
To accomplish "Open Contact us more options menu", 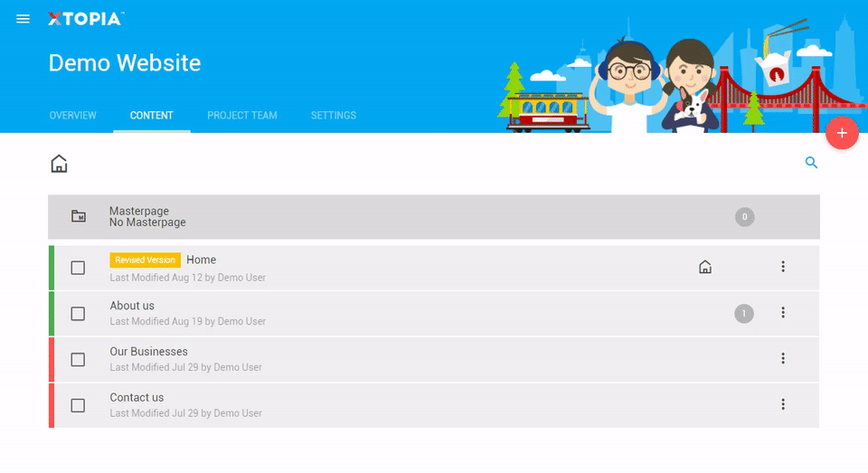I will click(783, 404).
